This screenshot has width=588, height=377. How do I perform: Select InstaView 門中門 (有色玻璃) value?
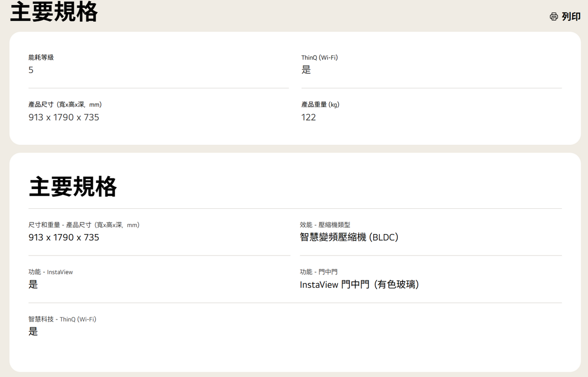[359, 285]
